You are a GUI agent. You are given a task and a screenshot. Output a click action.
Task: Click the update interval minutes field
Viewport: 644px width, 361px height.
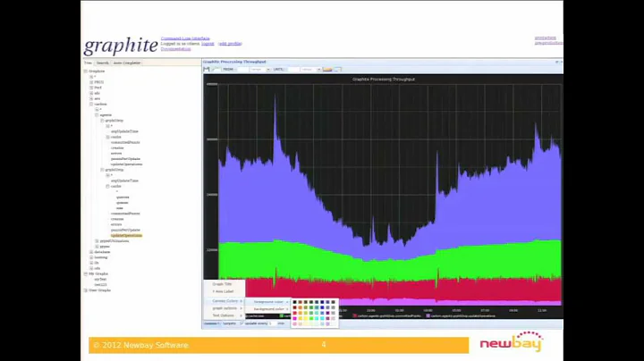(272, 323)
